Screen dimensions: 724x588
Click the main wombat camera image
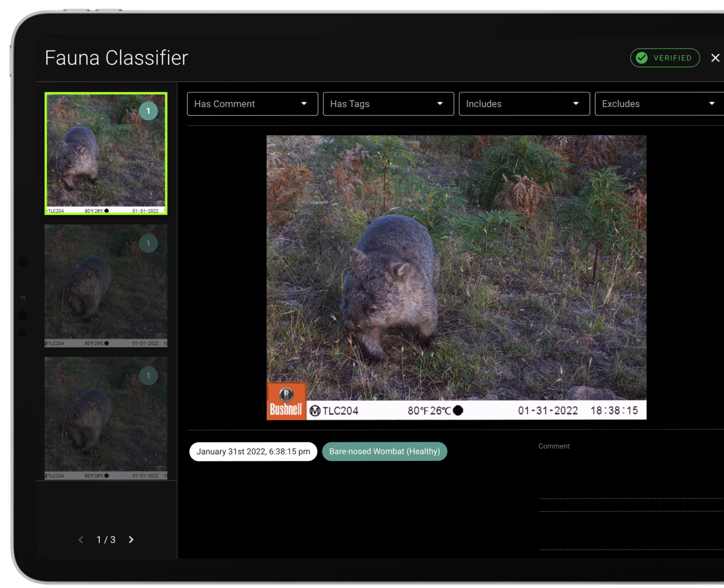[456, 277]
